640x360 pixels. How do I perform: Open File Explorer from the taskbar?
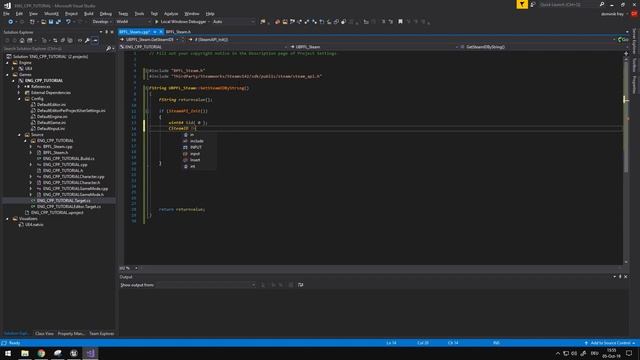coord(25,353)
